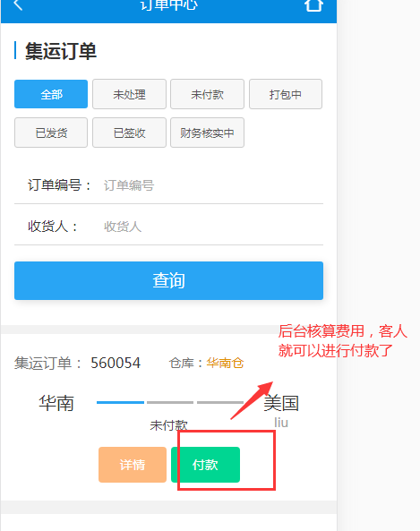The width and height of the screenshot is (420, 531).
Task: Click the 华南 origin label
Action: click(x=56, y=403)
